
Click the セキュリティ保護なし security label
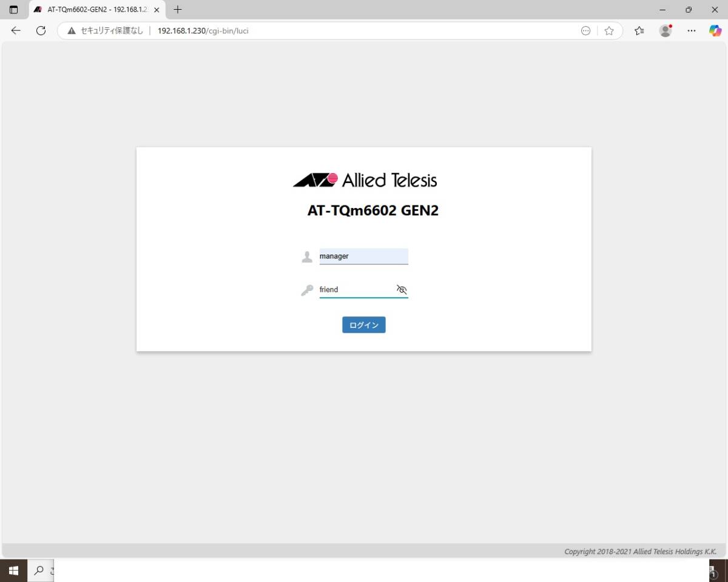112,31
